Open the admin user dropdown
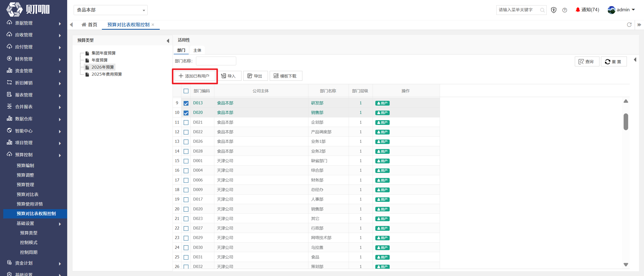 point(621,10)
